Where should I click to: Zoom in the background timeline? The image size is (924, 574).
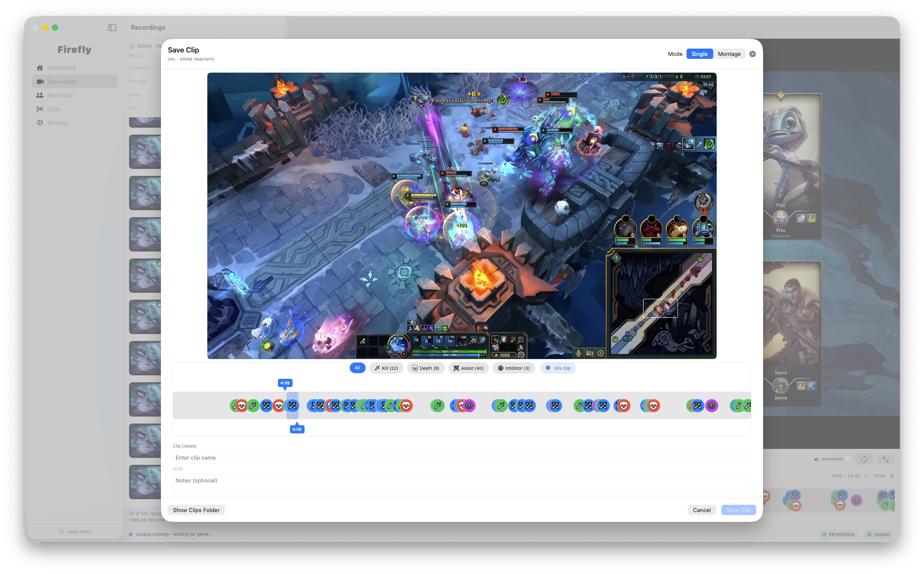pos(892,476)
